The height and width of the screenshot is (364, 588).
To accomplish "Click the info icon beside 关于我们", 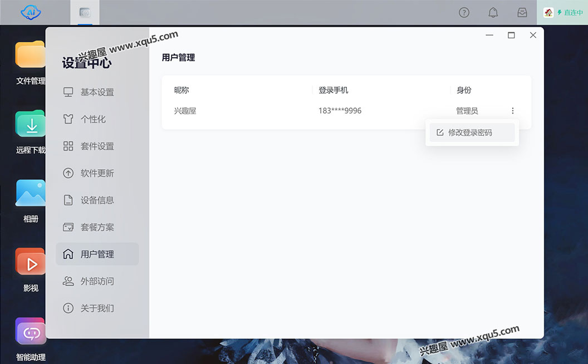I will pos(68,308).
